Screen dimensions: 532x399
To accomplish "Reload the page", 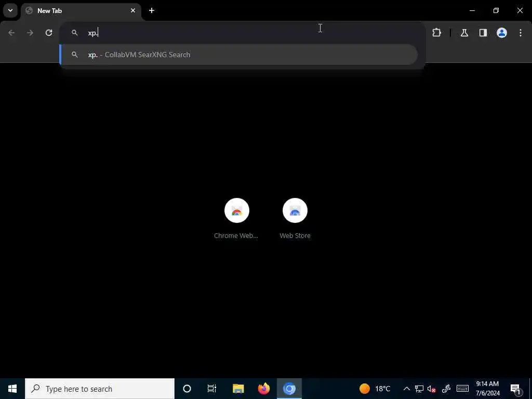I will pos(49,33).
